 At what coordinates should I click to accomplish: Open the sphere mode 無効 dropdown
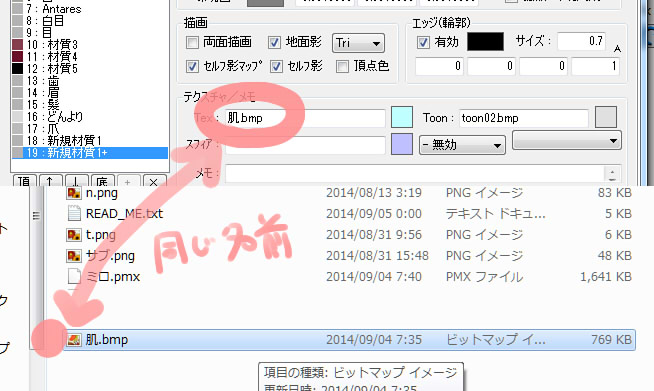click(x=462, y=145)
